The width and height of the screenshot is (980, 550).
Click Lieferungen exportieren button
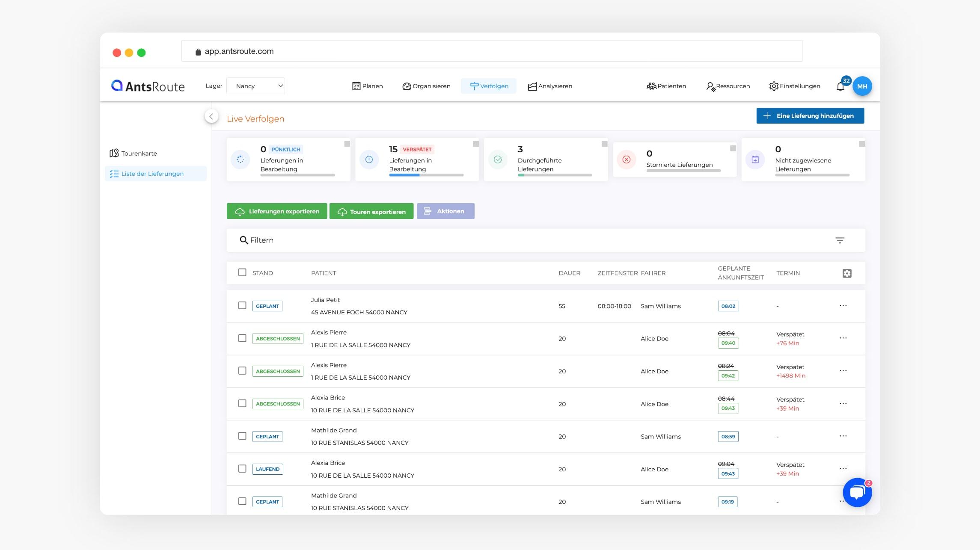[277, 211]
